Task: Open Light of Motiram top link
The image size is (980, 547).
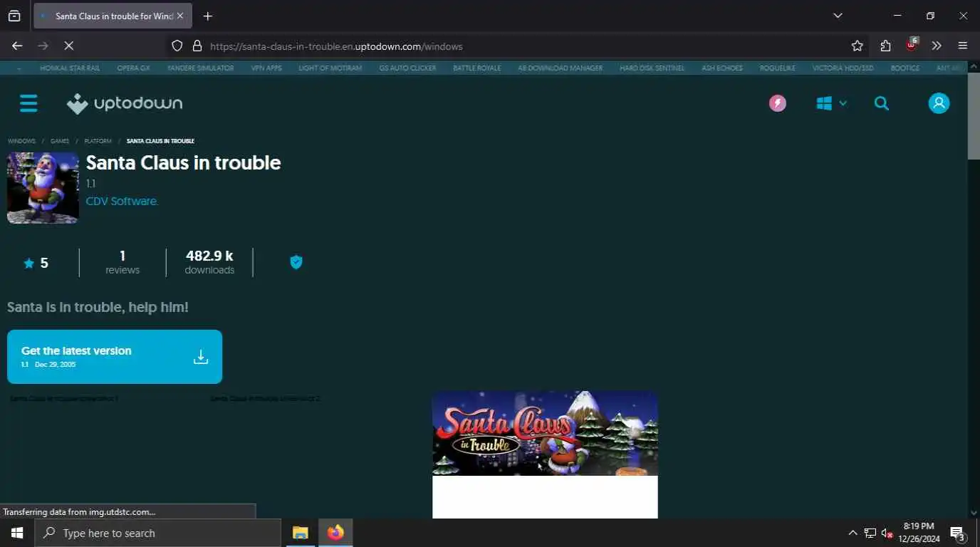Action: (330, 68)
